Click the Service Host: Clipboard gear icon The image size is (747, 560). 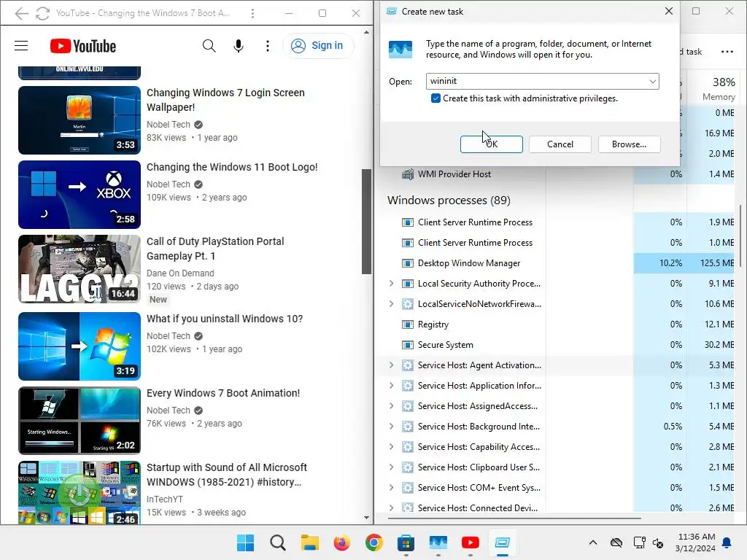(x=407, y=467)
